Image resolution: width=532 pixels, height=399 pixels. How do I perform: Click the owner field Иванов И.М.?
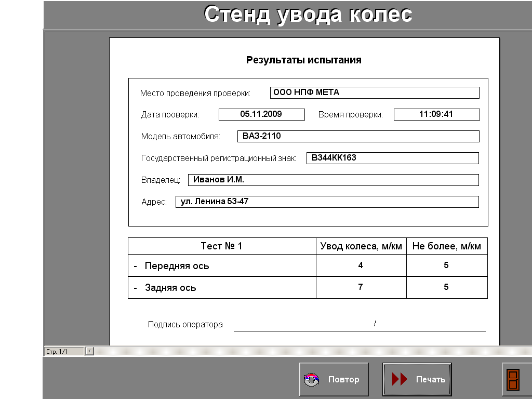point(334,180)
